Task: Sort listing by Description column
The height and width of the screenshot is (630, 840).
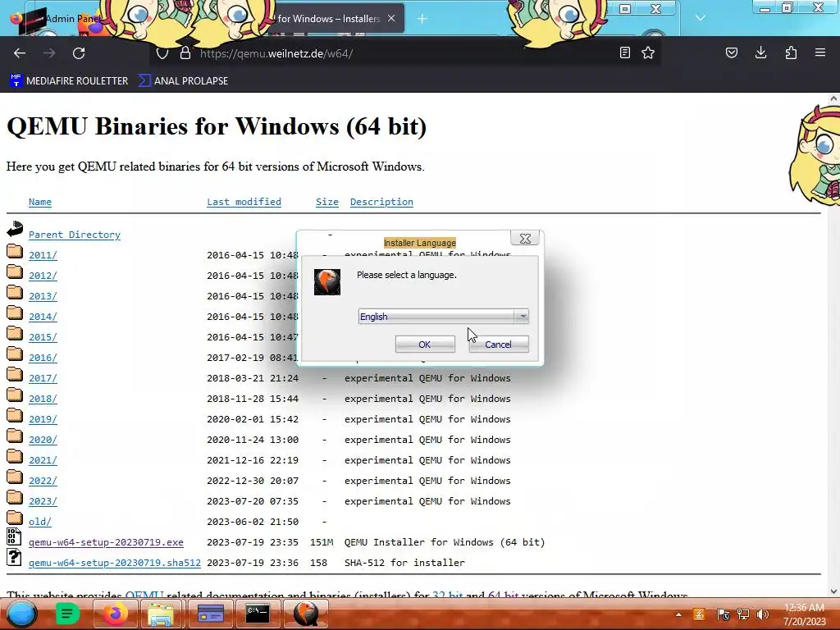Action: [x=381, y=202]
